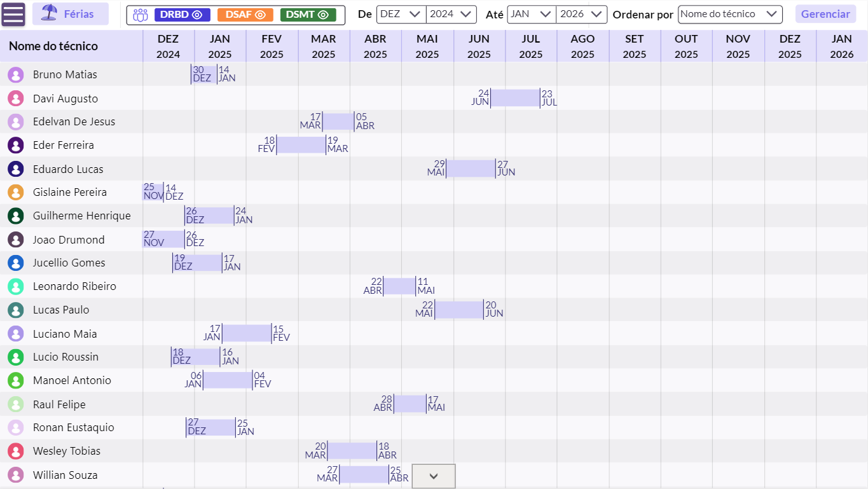868x489 pixels.
Task: Select Lucas Paulo vacation bar
Action: point(459,310)
